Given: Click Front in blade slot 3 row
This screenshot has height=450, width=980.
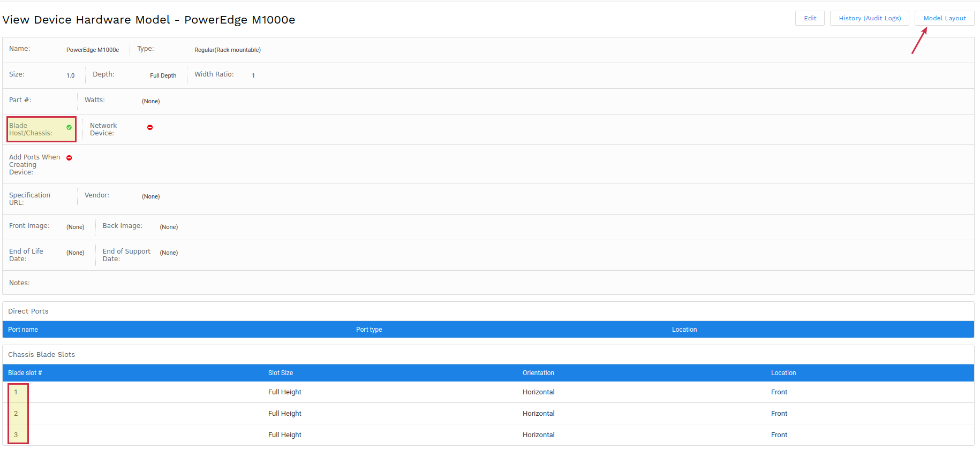Looking at the screenshot, I should (x=779, y=435).
